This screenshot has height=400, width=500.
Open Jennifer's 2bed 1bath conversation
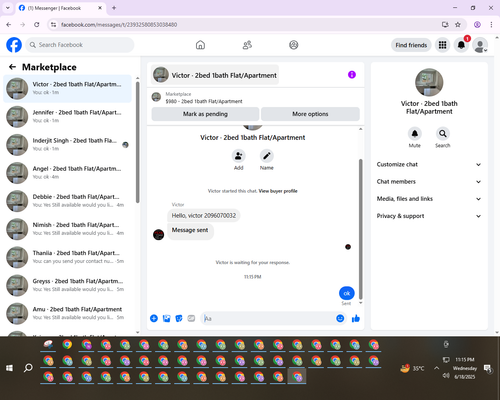[67, 117]
